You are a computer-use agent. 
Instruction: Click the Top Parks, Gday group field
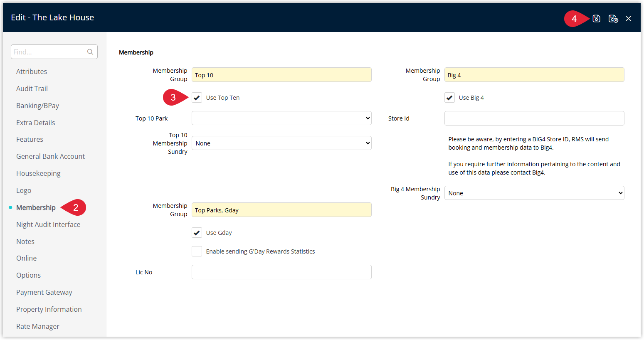281,210
